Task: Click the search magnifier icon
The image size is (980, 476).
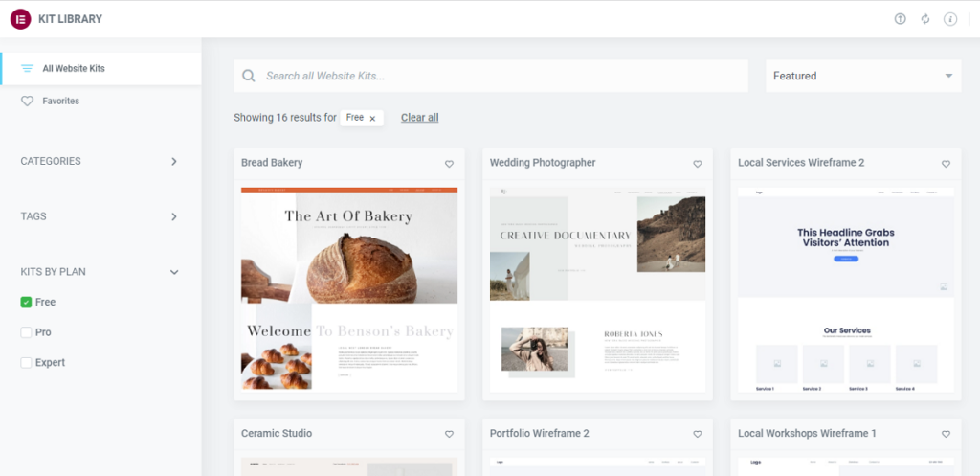Action: pos(249,76)
